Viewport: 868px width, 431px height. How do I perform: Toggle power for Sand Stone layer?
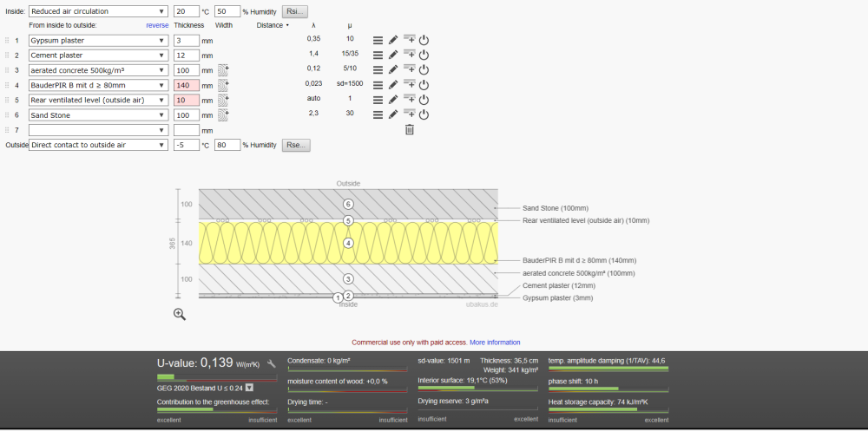coord(424,115)
